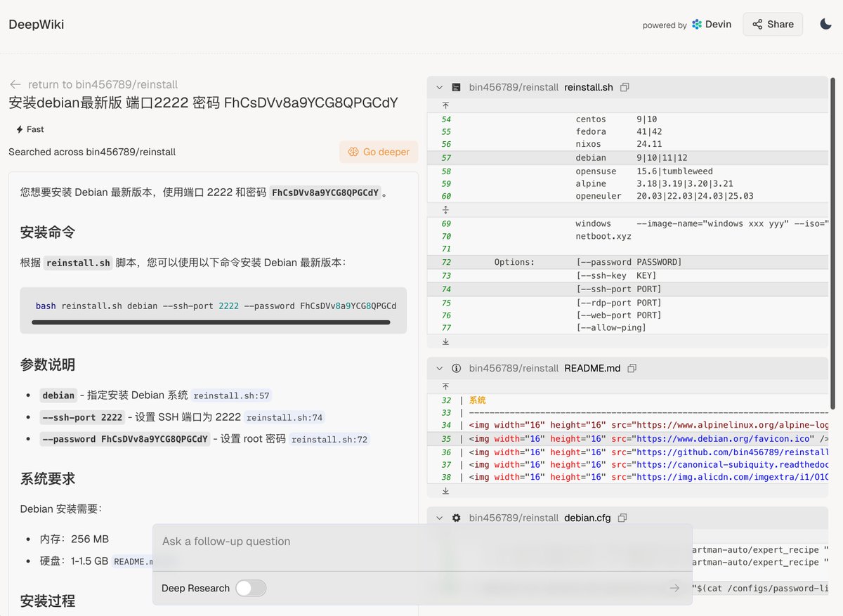Viewport: 843px width, 616px height.
Task: Click the debian.cfg file name header
Action: coord(587,518)
